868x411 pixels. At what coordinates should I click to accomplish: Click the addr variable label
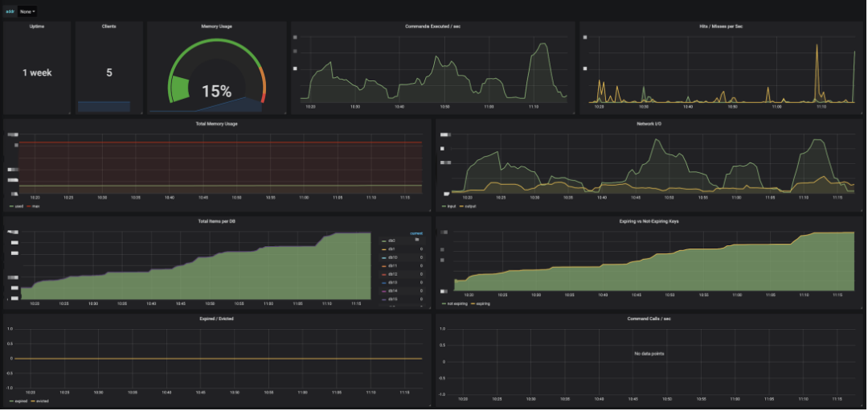click(10, 11)
